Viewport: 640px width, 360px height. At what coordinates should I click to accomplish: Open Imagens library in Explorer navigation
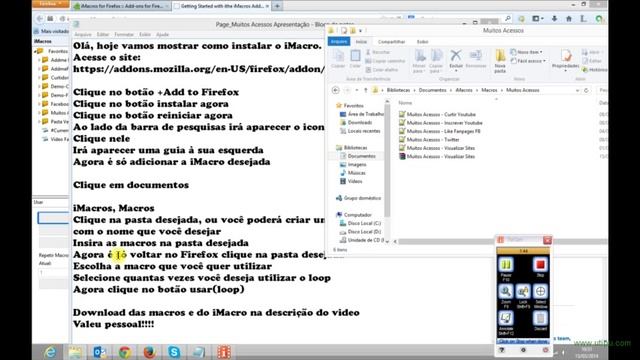click(x=353, y=164)
